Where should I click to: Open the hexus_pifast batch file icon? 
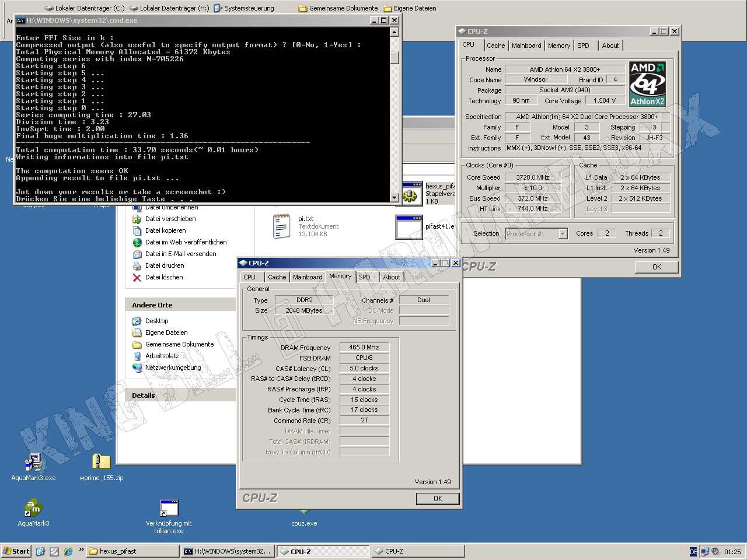411,194
